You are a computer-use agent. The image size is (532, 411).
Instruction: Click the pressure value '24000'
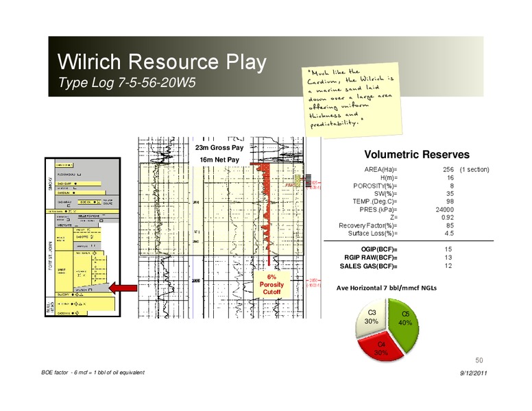point(444,210)
